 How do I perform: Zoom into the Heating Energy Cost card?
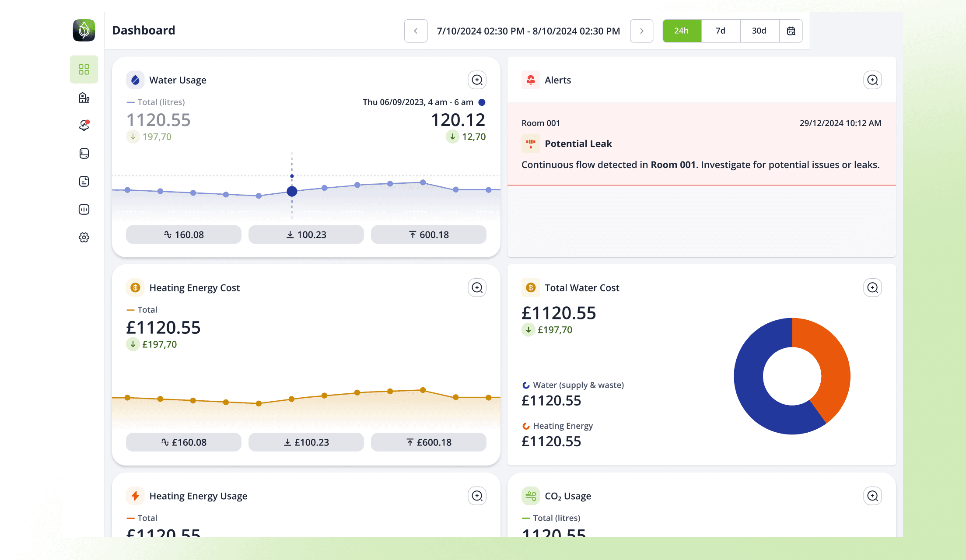click(477, 288)
